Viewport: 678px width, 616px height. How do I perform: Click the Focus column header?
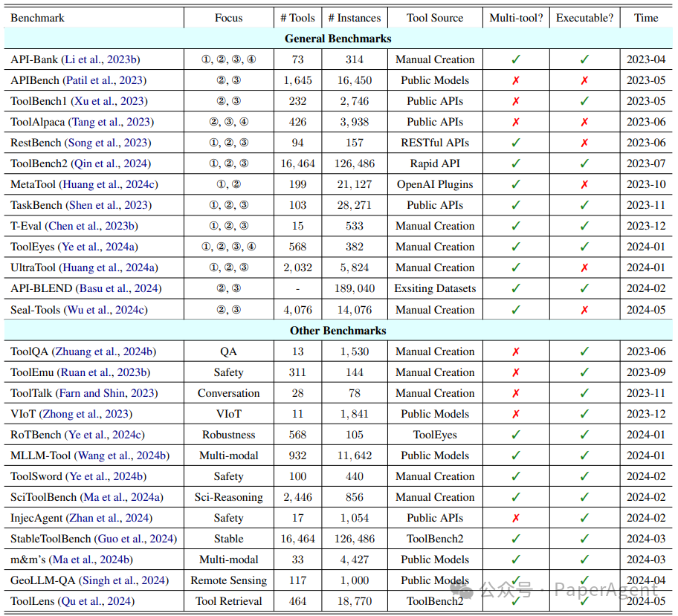pos(229,18)
